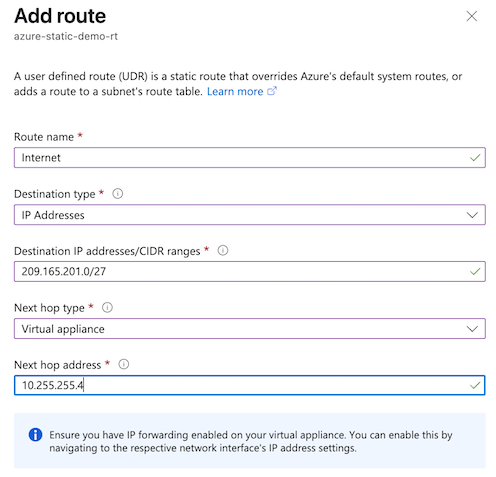The height and width of the screenshot is (477, 496).
Task: Click the Next hop address input field
Action: [250, 385]
